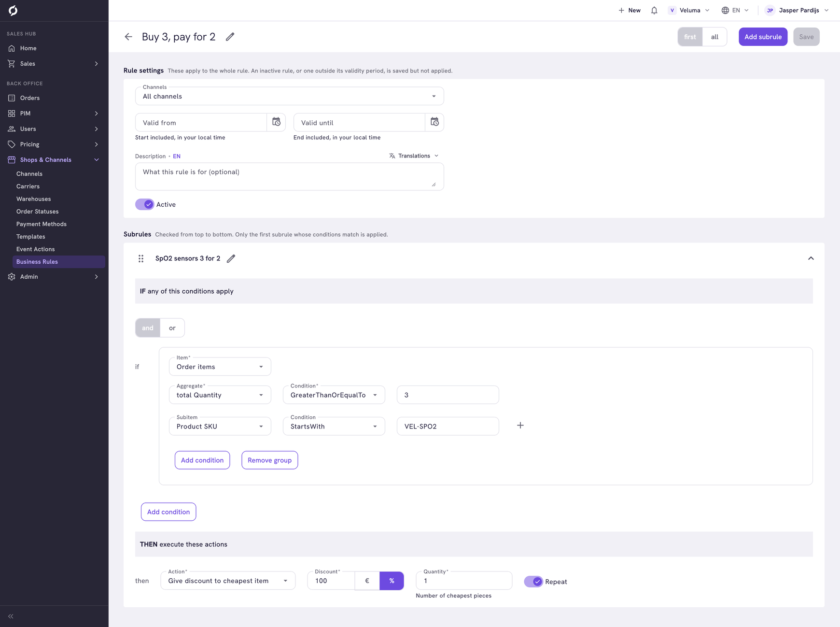
Task: Click the Save button
Action: click(x=806, y=37)
